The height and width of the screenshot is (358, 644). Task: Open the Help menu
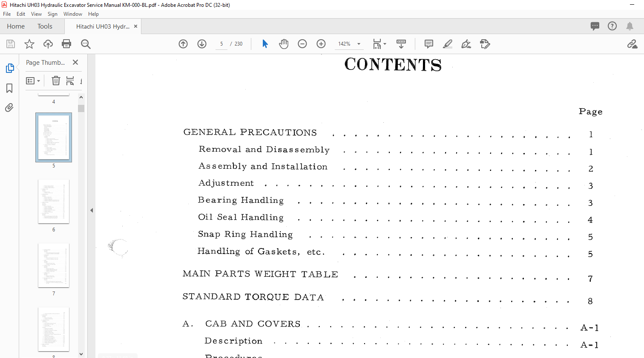coord(93,14)
